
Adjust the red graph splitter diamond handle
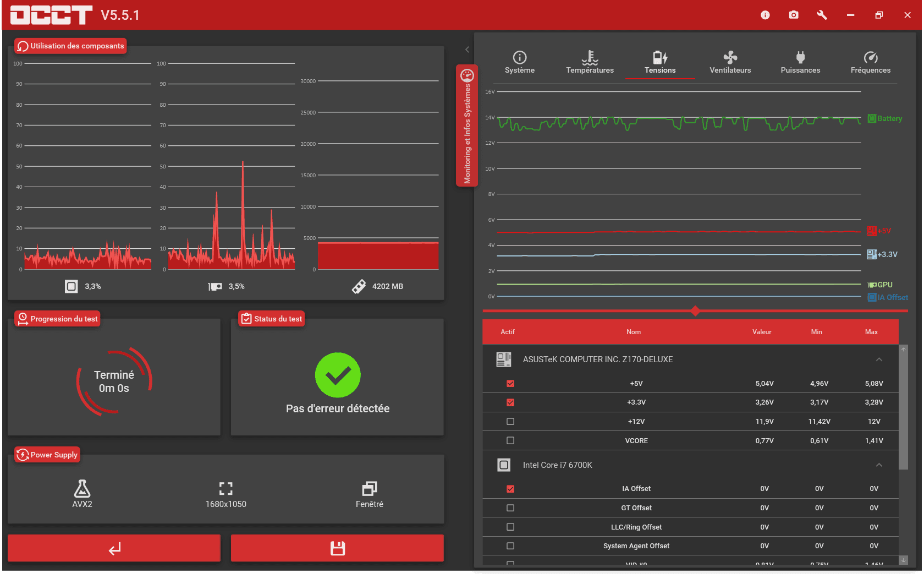tap(695, 311)
